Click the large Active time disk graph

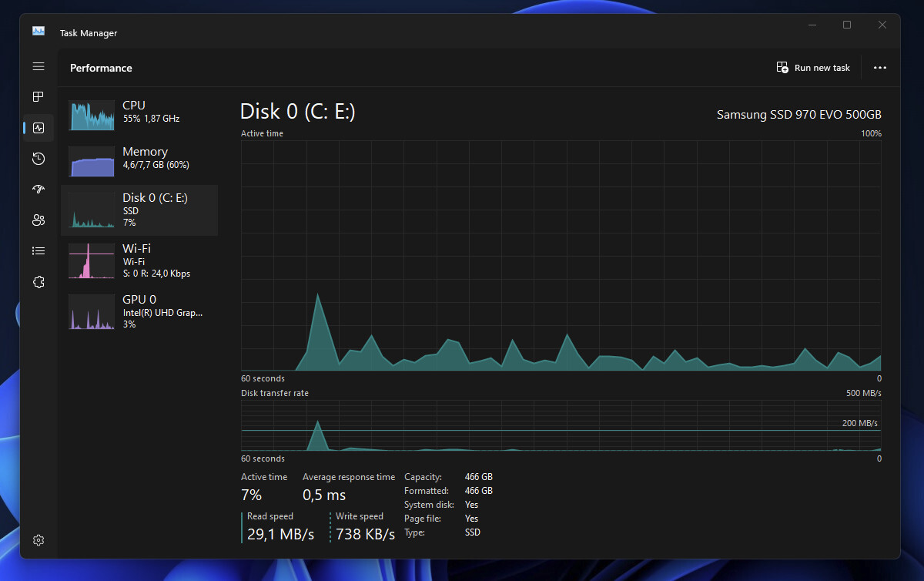click(x=561, y=256)
